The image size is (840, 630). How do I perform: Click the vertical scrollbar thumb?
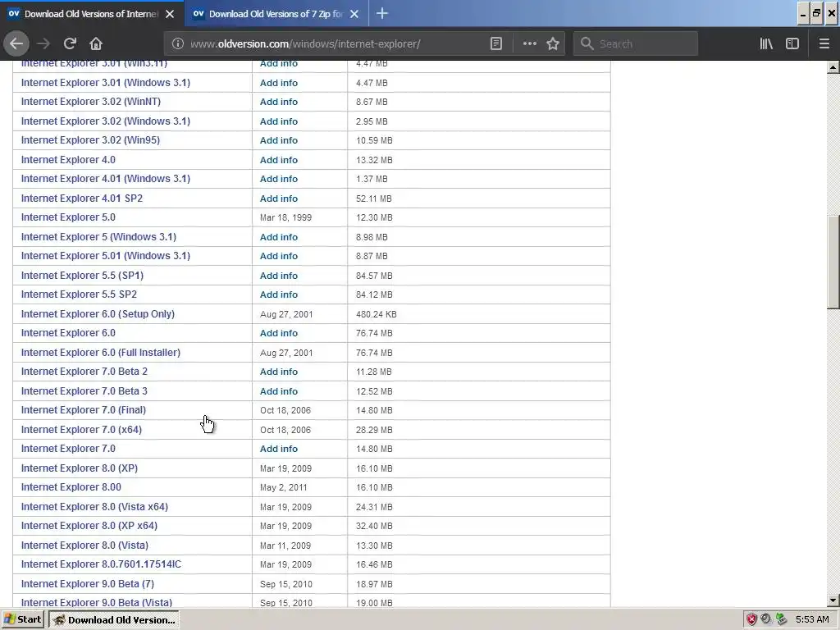click(833, 262)
